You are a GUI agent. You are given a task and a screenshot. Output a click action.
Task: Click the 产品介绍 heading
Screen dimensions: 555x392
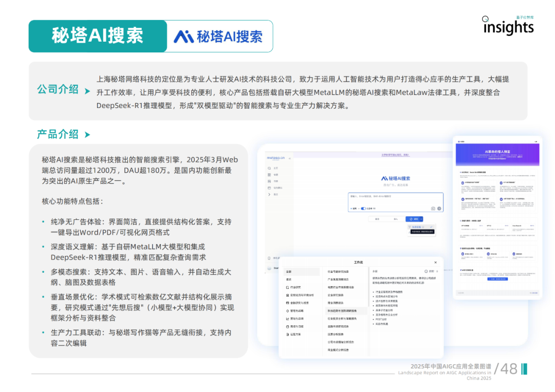pyautogui.click(x=58, y=135)
